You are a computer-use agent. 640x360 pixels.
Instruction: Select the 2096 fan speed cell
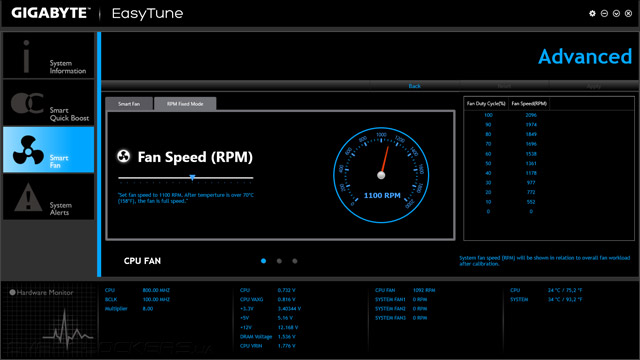tap(531, 115)
